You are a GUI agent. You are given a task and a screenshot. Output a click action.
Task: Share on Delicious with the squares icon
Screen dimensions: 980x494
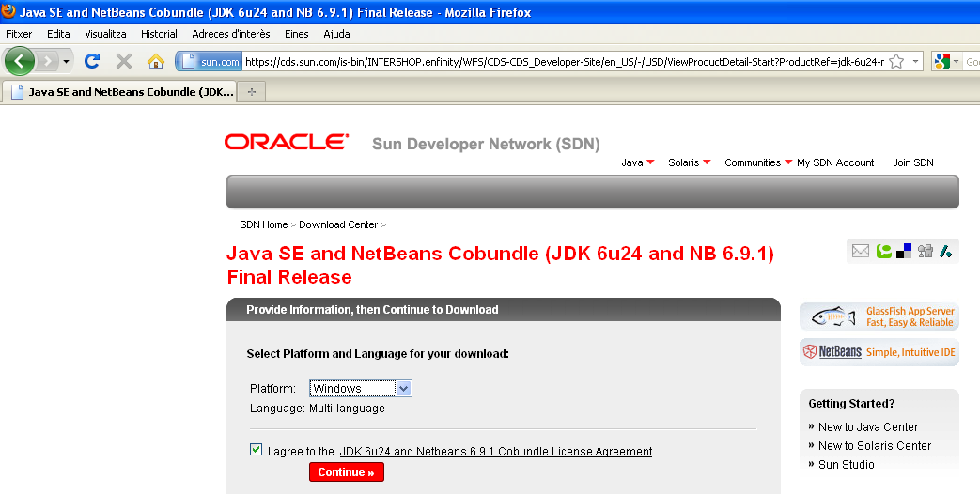pos(904,251)
